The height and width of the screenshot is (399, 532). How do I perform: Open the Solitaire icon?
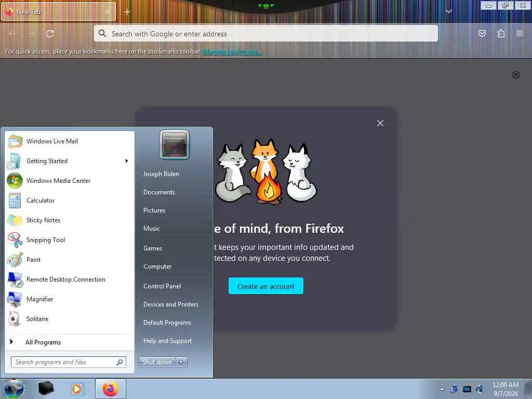tap(14, 319)
